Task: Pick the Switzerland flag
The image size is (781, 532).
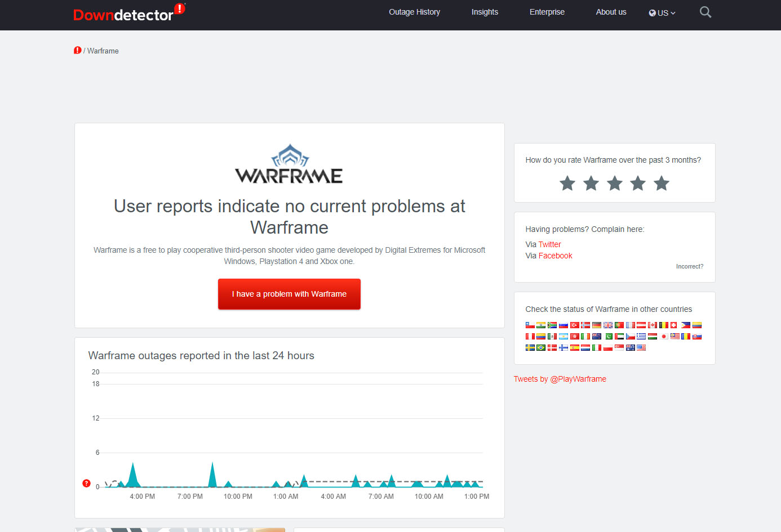Action: (x=674, y=325)
